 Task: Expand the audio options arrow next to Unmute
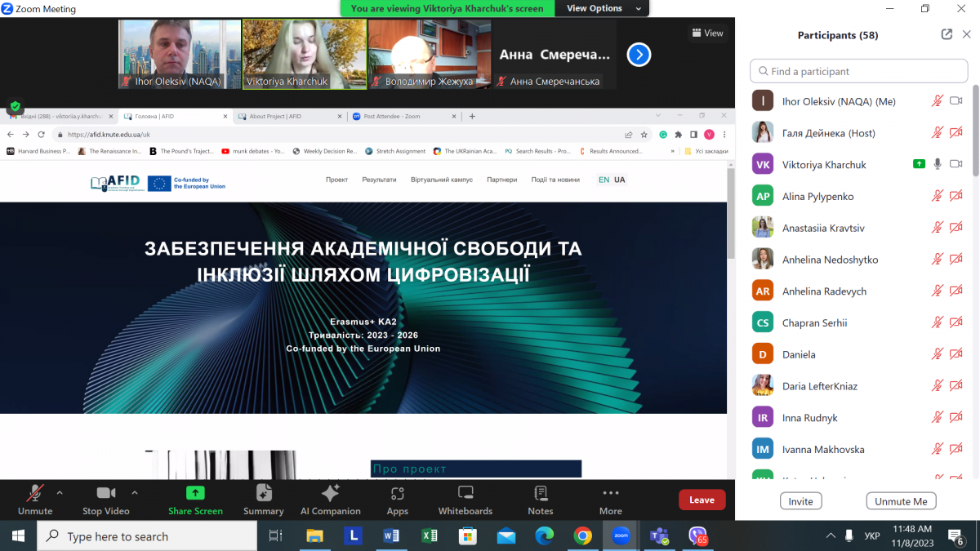61,492
